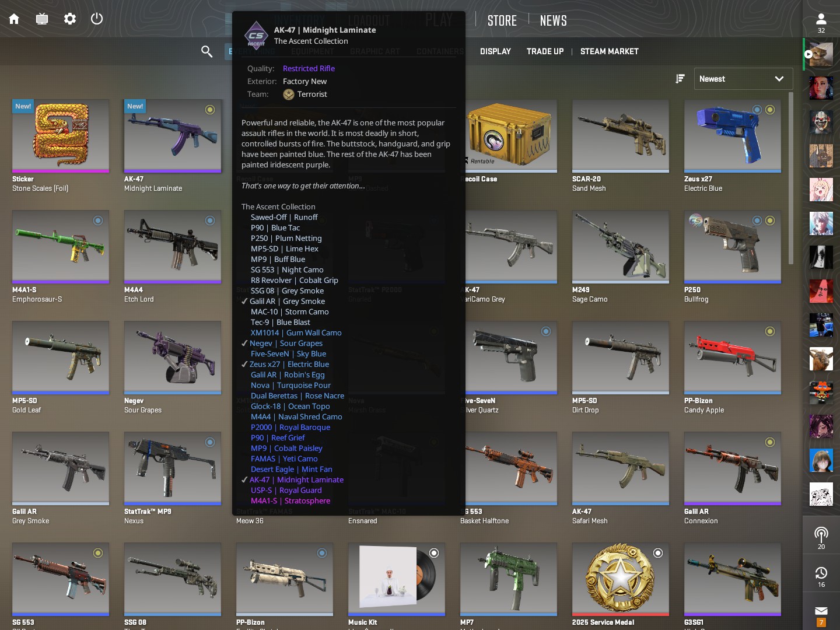840x630 pixels.
Task: Toggle equipped marker on Music Kit
Action: (434, 553)
